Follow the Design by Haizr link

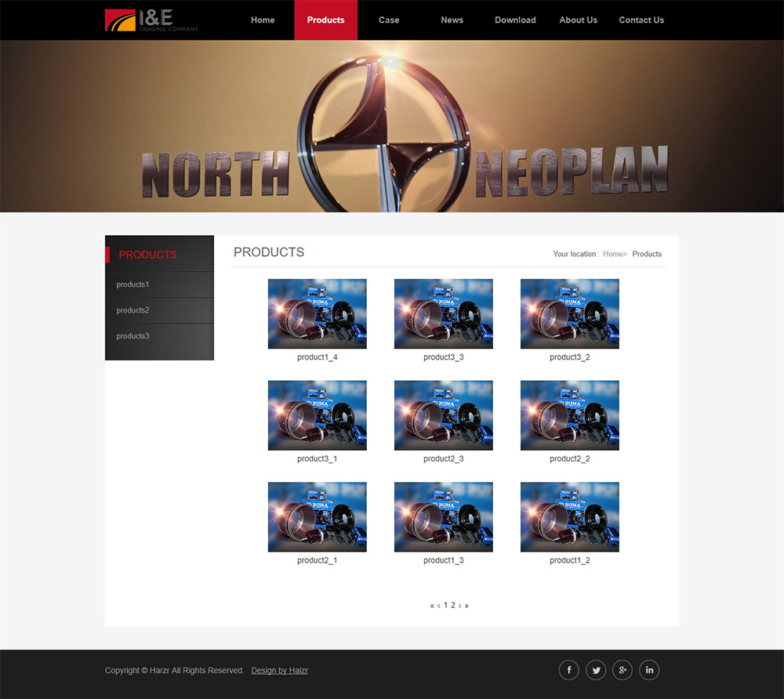tap(280, 671)
